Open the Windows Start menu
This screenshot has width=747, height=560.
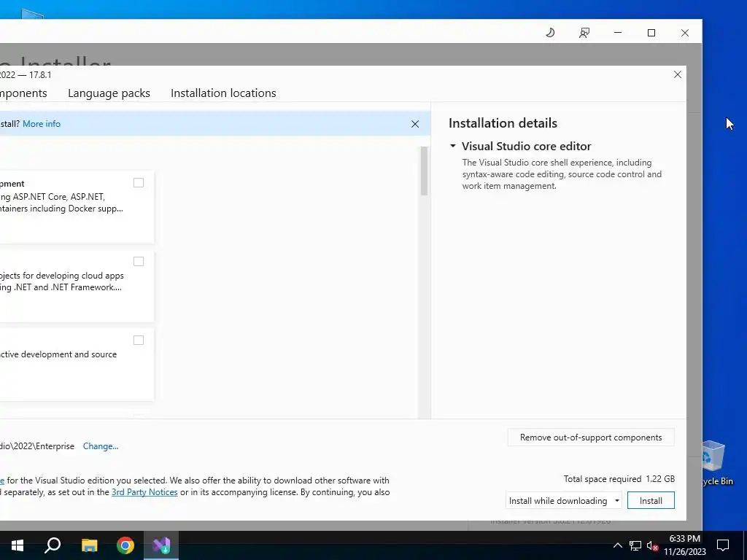(18, 545)
